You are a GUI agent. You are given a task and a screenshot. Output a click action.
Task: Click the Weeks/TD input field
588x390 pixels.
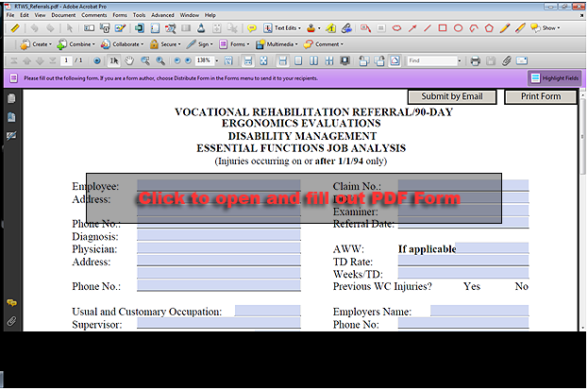tap(463, 273)
